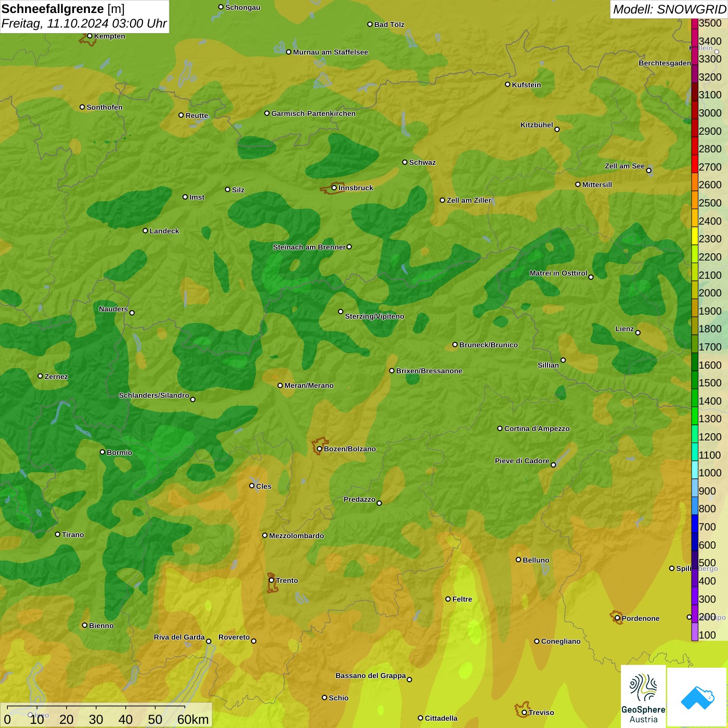Click the GeoSphere Austria logo
The image size is (728, 728).
(643, 696)
